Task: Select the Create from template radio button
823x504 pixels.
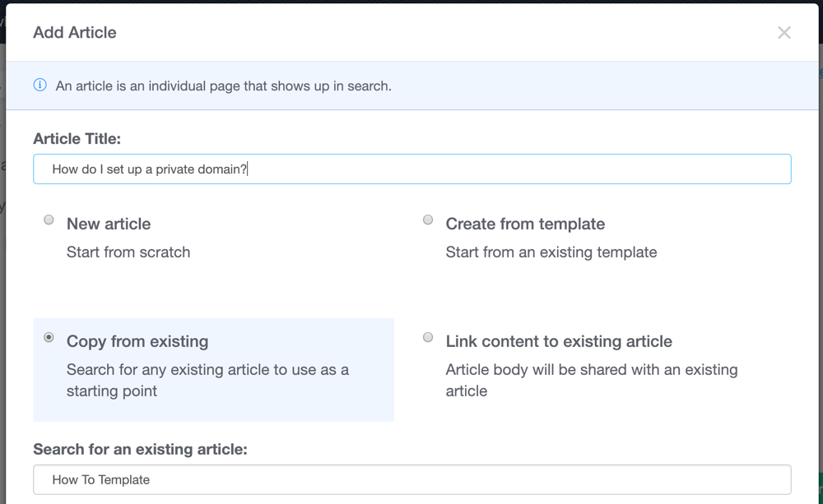Action: click(x=428, y=220)
